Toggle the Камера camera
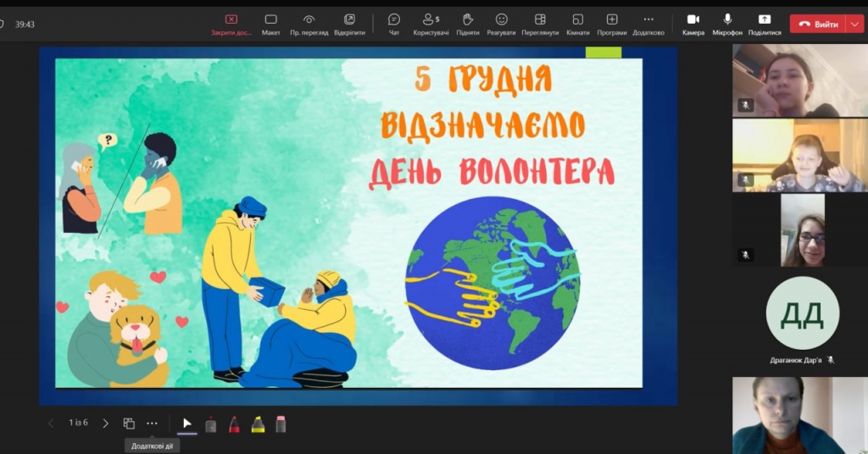 (693, 23)
